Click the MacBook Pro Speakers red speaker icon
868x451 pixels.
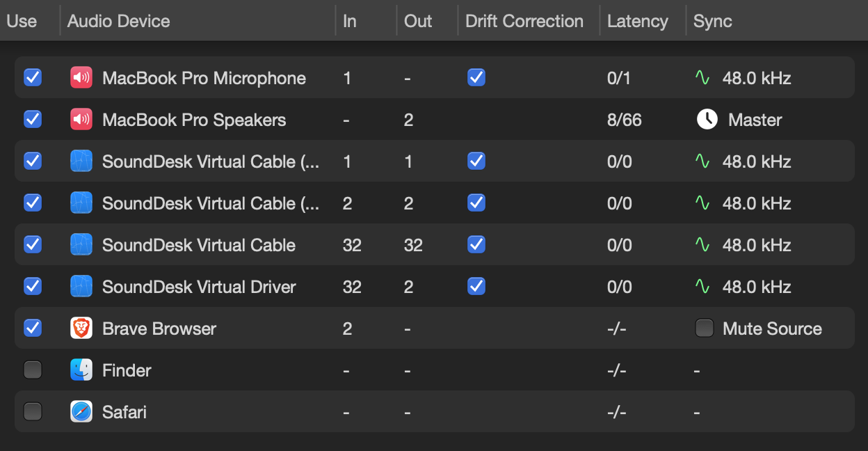[x=81, y=120]
